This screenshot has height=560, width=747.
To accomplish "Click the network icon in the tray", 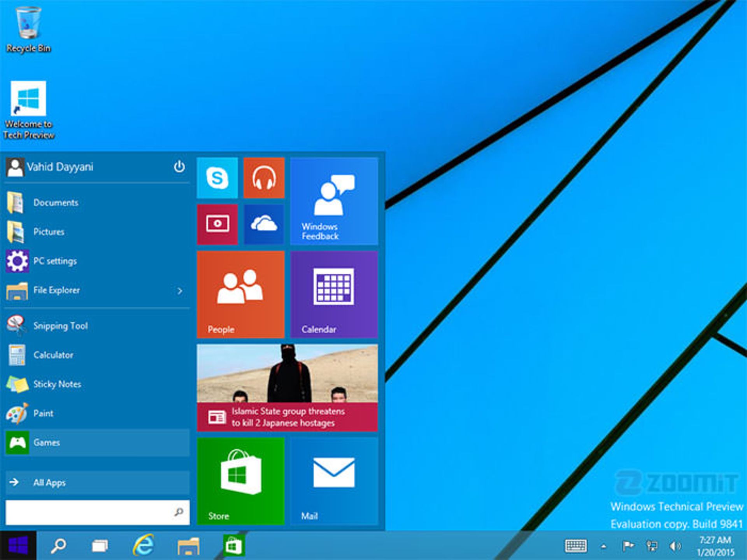I will [652, 546].
